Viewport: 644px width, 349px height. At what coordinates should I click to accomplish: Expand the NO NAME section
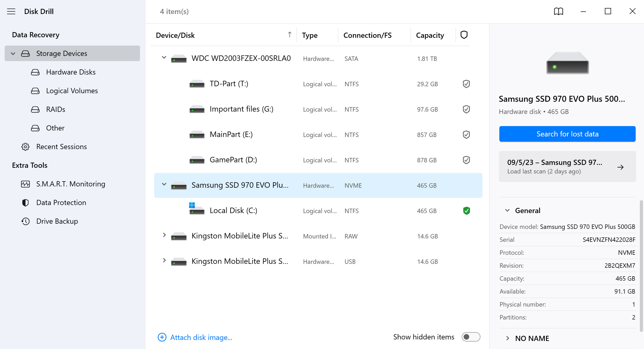(507, 338)
